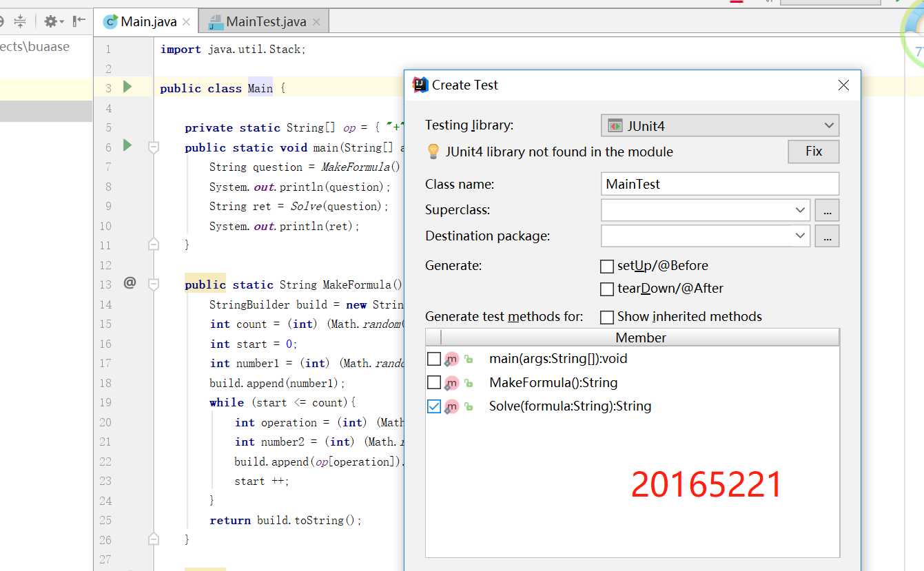This screenshot has width=924, height=571.
Task: Collapse MakeFormula fold marker on line 13
Action: pyautogui.click(x=154, y=284)
